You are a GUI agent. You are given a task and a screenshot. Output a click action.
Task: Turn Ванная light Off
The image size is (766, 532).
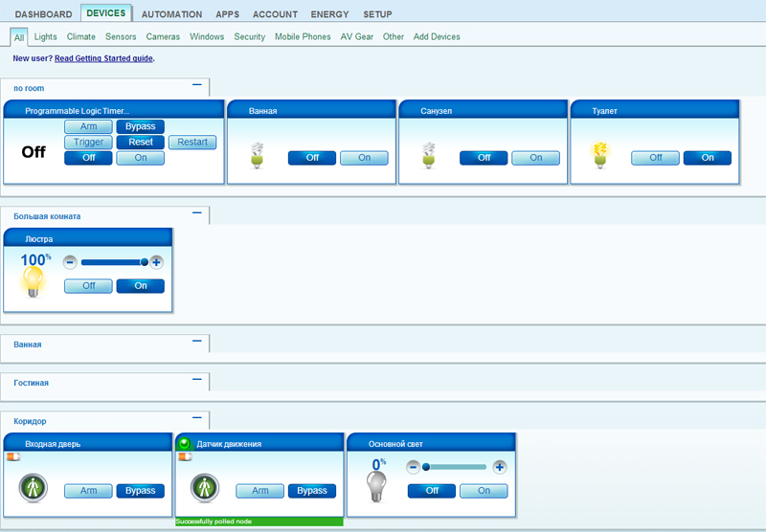(312, 158)
